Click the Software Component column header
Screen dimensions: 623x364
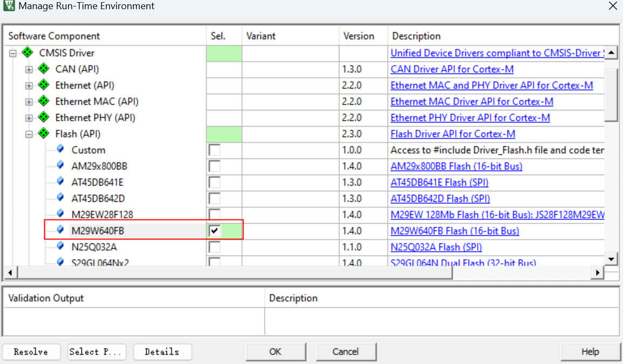click(x=54, y=36)
